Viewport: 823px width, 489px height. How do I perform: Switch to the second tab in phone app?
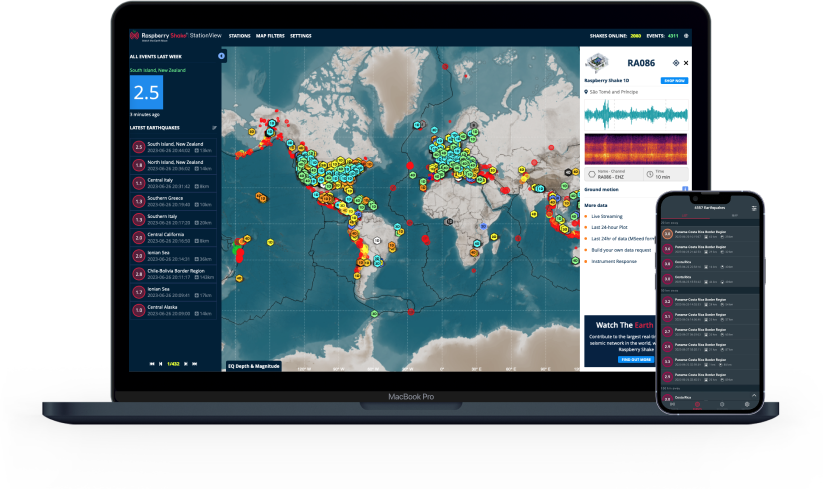[734, 215]
